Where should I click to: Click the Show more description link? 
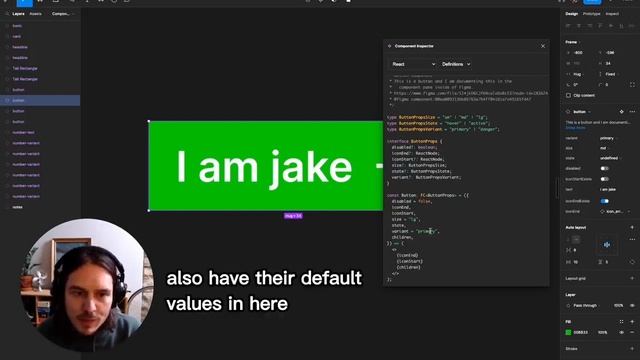575,128
